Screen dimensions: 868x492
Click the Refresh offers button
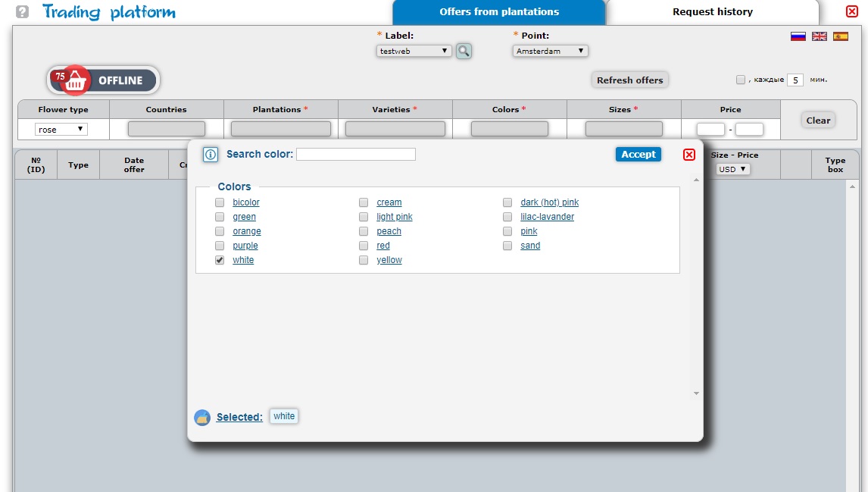(629, 80)
